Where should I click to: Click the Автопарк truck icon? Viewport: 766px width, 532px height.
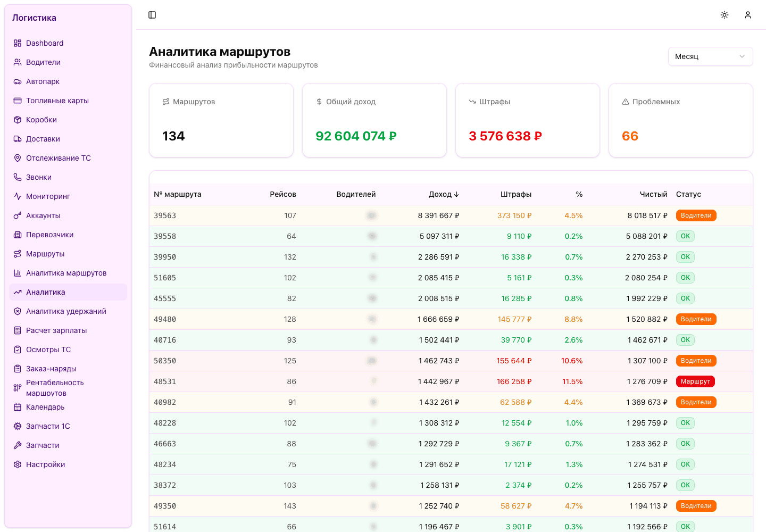(x=18, y=81)
